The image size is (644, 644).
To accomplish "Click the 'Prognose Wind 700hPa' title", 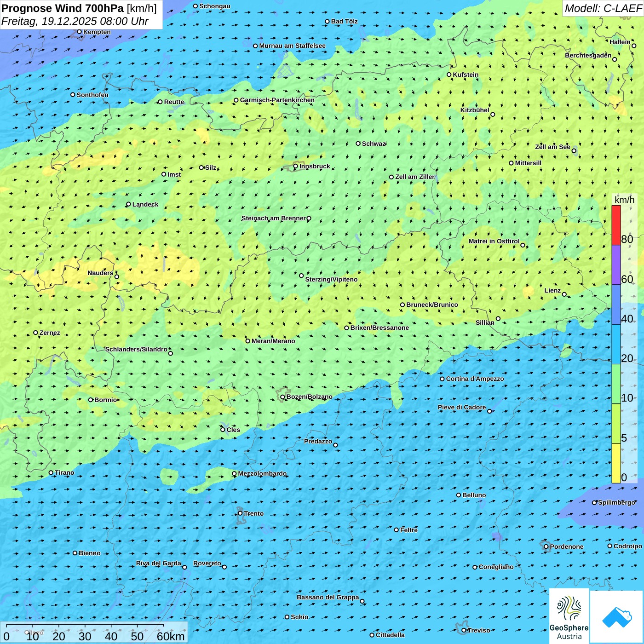I will pos(63,8).
